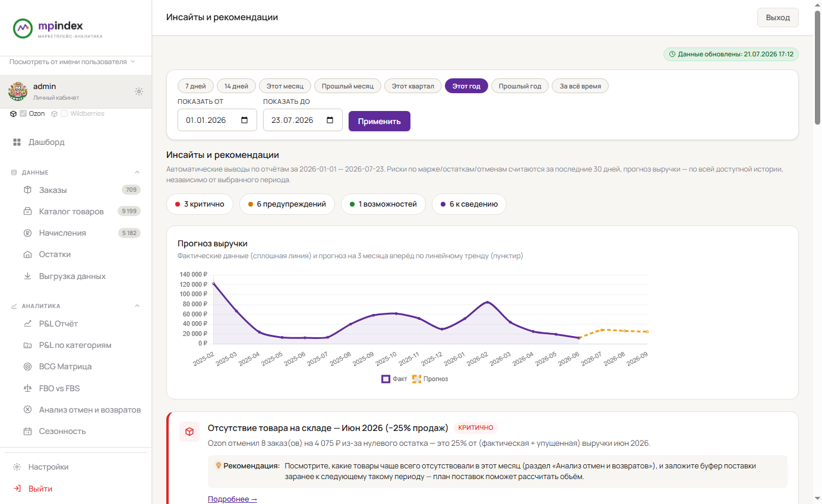Screen dimensions: 822x504
Task: Select the 7 дней period
Action: tap(195, 86)
